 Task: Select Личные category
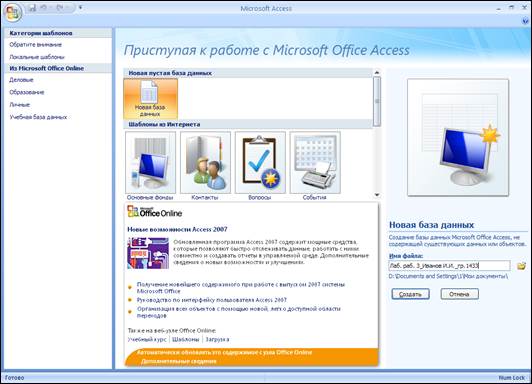20,105
